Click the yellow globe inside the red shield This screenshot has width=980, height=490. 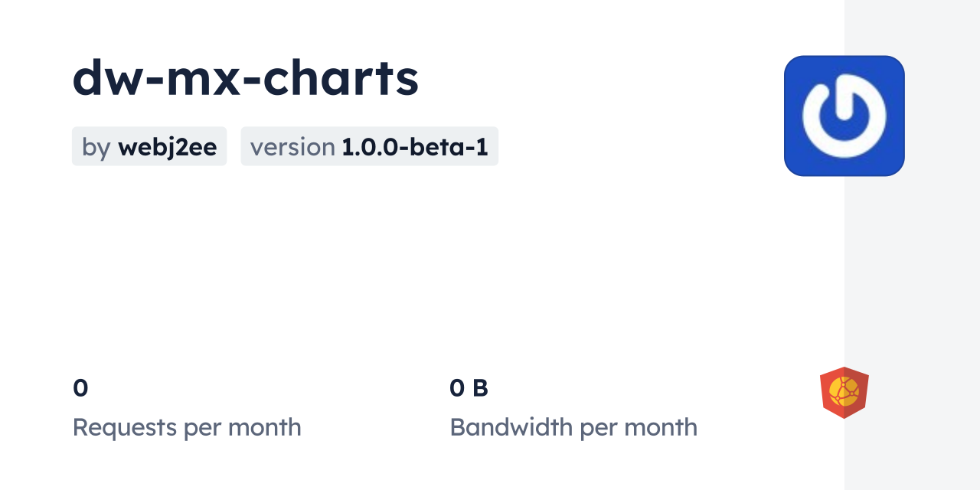[844, 391]
